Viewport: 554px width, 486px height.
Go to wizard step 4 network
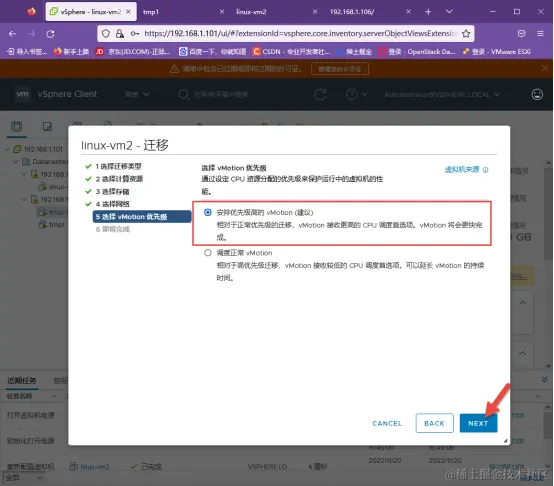tap(112, 204)
